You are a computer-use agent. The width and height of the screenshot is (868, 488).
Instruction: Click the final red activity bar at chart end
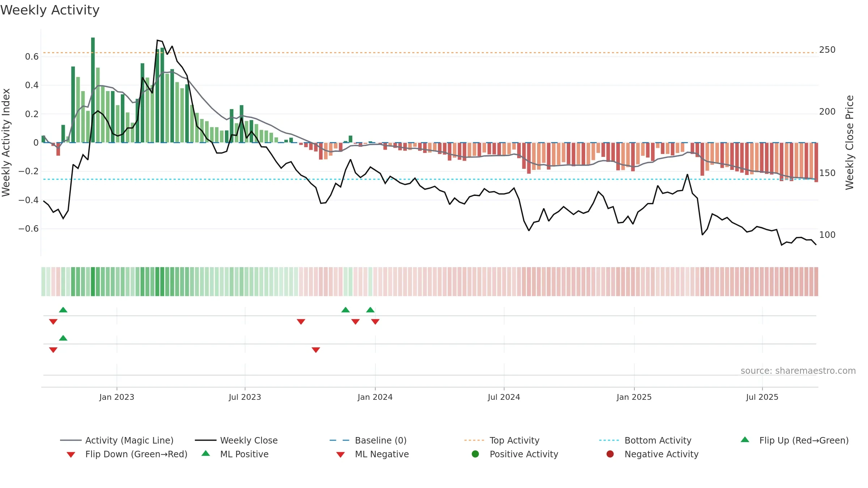tap(816, 162)
